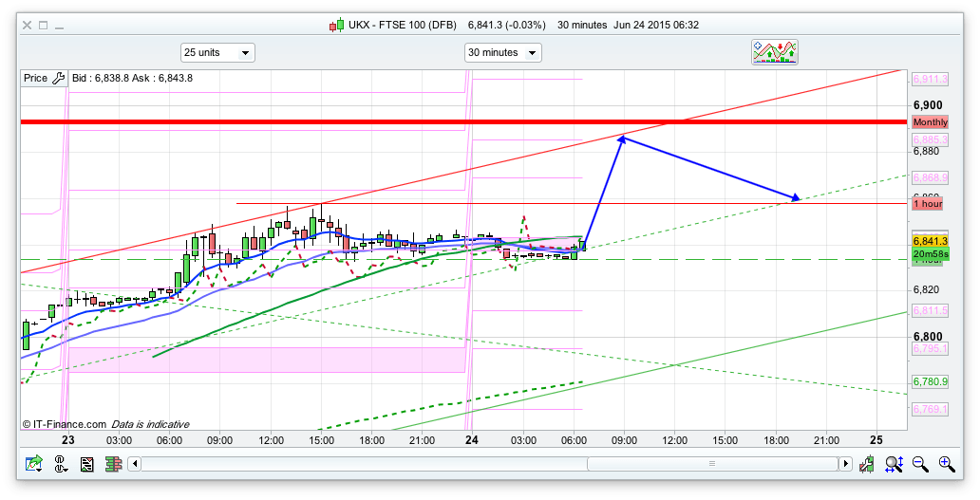Click the zoom in magnifier icon
Viewport: 980px width, 500px height.
point(946,464)
